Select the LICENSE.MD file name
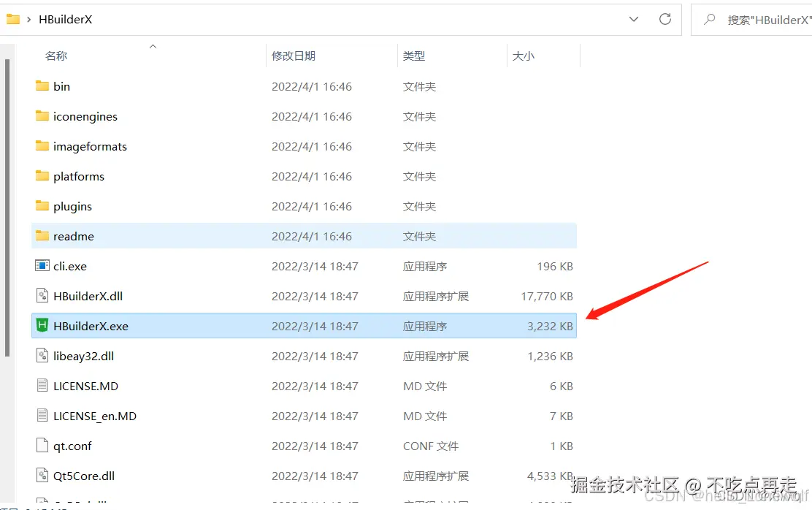 (86, 386)
